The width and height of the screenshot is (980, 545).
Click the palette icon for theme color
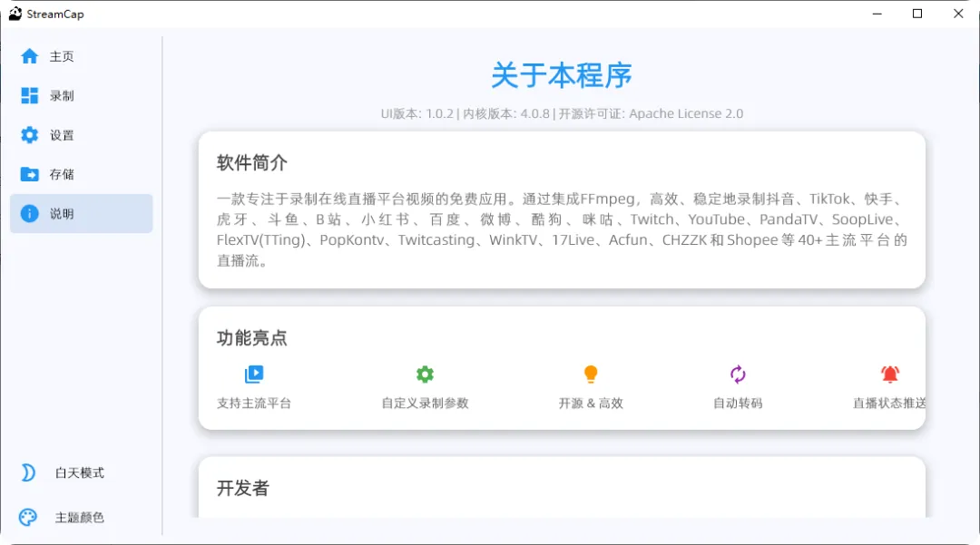pyautogui.click(x=28, y=518)
